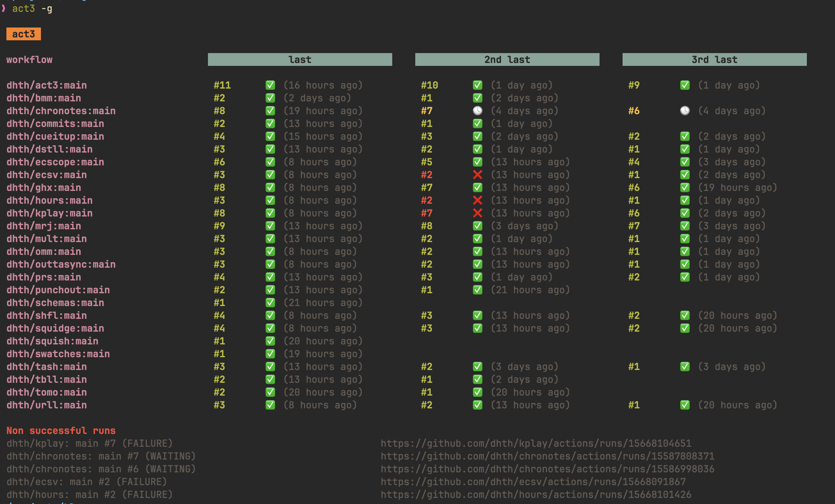
Task: Click the '3rd last' column header
Action: point(715,59)
